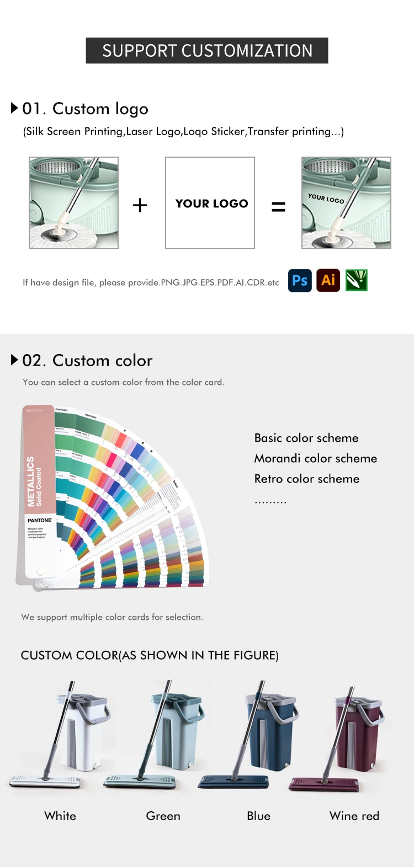Click the equals sign before result image

pos(278,207)
